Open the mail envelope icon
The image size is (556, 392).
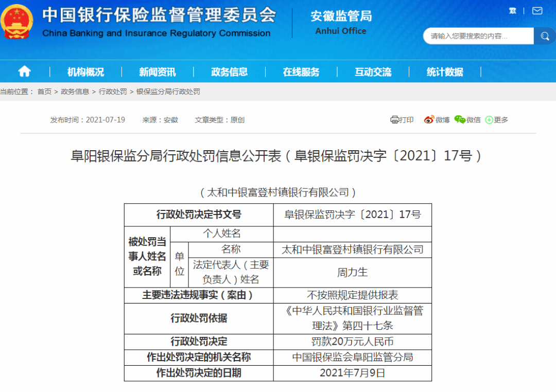tap(537, 11)
